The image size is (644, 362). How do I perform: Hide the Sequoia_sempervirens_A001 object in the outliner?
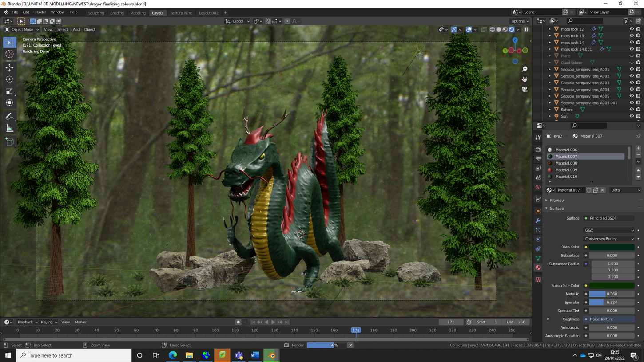point(632,69)
